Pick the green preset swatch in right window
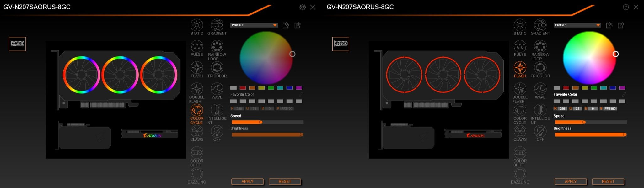The height and width of the screenshot is (188, 644). tap(594, 88)
